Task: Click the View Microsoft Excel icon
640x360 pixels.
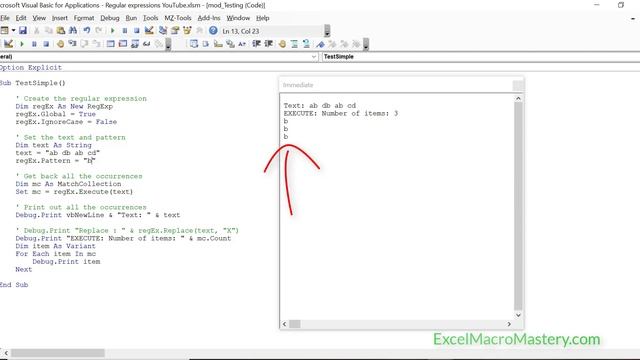Action: pyautogui.click(x=4, y=31)
